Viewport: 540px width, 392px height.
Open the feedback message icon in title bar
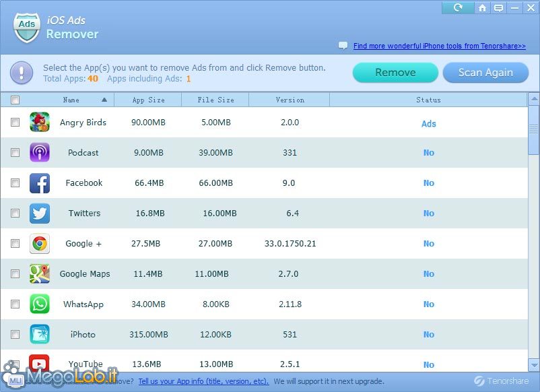pyautogui.click(x=498, y=7)
